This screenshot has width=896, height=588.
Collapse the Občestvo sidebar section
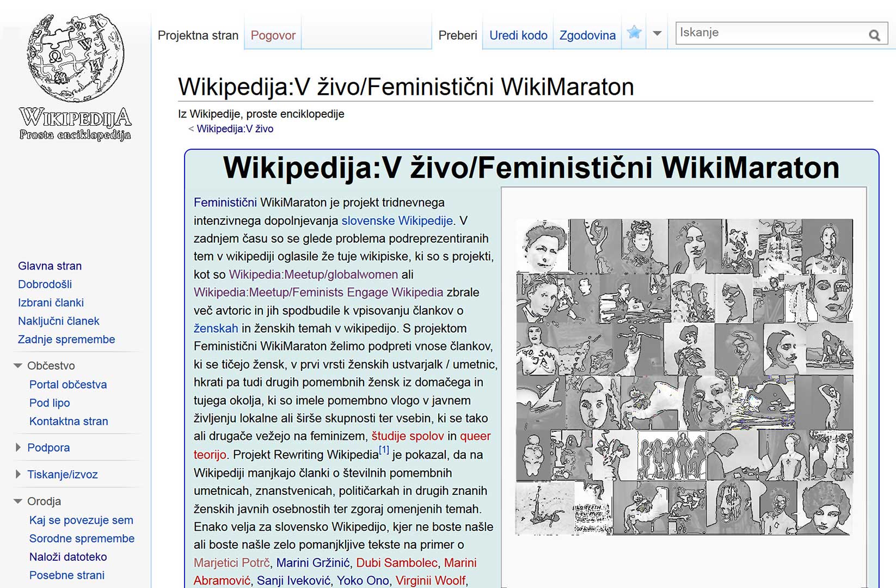tap(18, 366)
